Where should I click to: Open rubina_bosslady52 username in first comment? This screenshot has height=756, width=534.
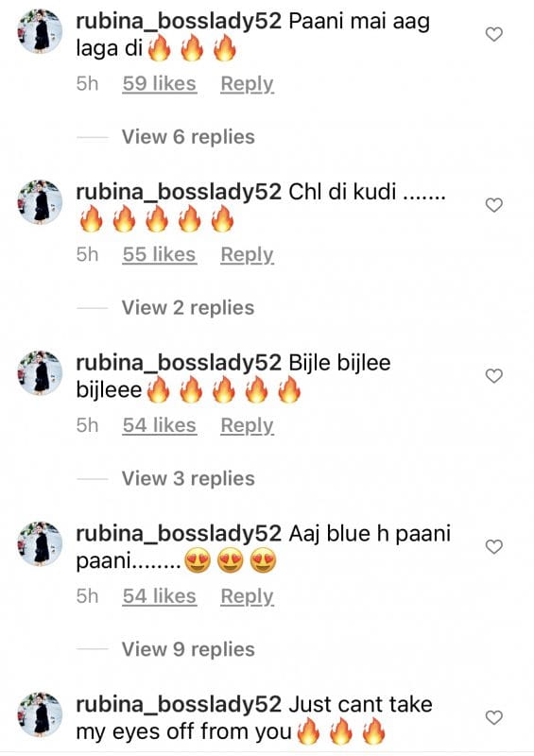179,22
